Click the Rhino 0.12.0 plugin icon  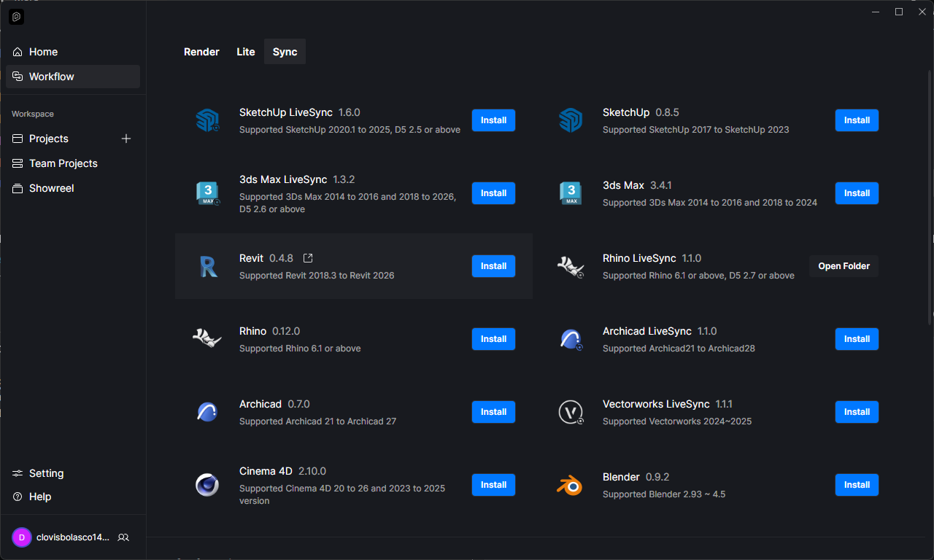207,338
